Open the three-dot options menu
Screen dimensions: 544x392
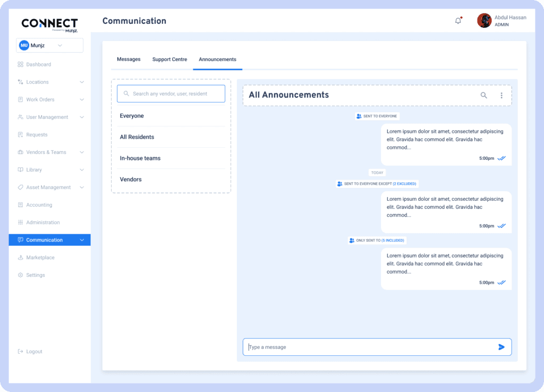[x=501, y=95]
